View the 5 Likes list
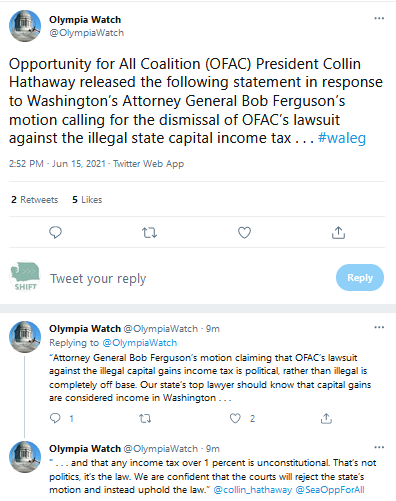 click(x=87, y=200)
